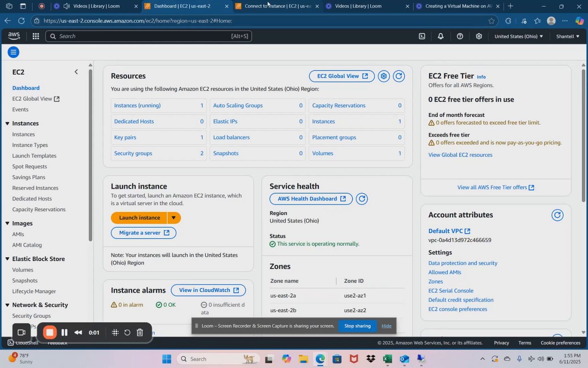Screen dimensions: 588x368
Task: Toggle the blue hamburger navigation menu
Action: click(x=13, y=52)
